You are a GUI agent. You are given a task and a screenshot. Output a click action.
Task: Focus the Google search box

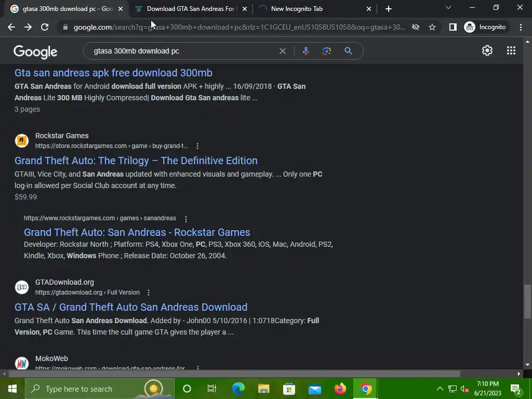183,51
